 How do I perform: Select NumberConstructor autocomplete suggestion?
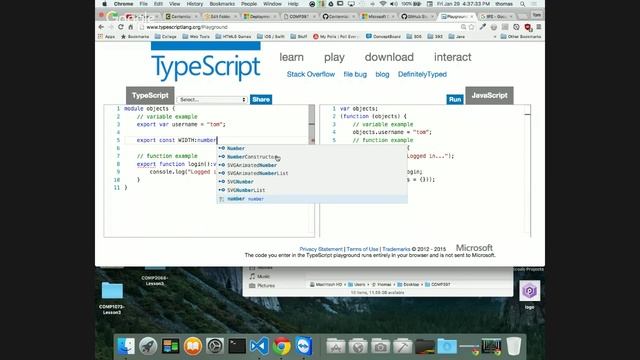click(312, 157)
